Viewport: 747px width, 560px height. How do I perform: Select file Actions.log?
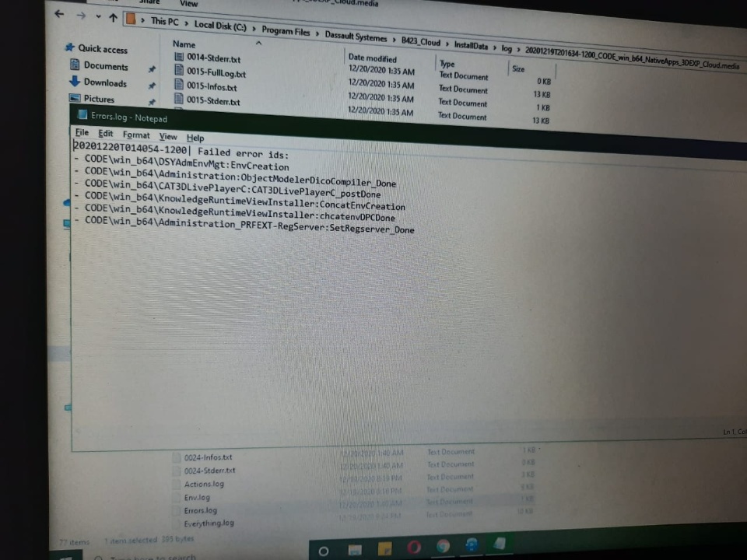point(204,484)
